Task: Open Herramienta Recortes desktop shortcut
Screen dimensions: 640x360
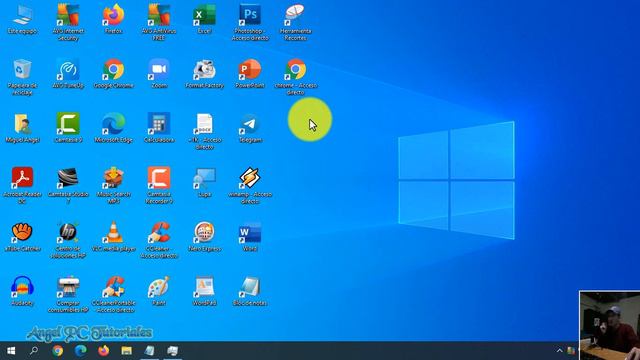Action: tap(296, 22)
